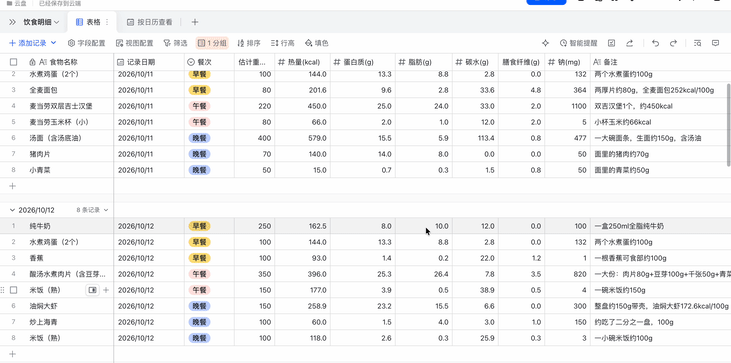This screenshot has width=731, height=363.
Task: Click the form/chart icon next to 智能提醒
Action: (612, 43)
